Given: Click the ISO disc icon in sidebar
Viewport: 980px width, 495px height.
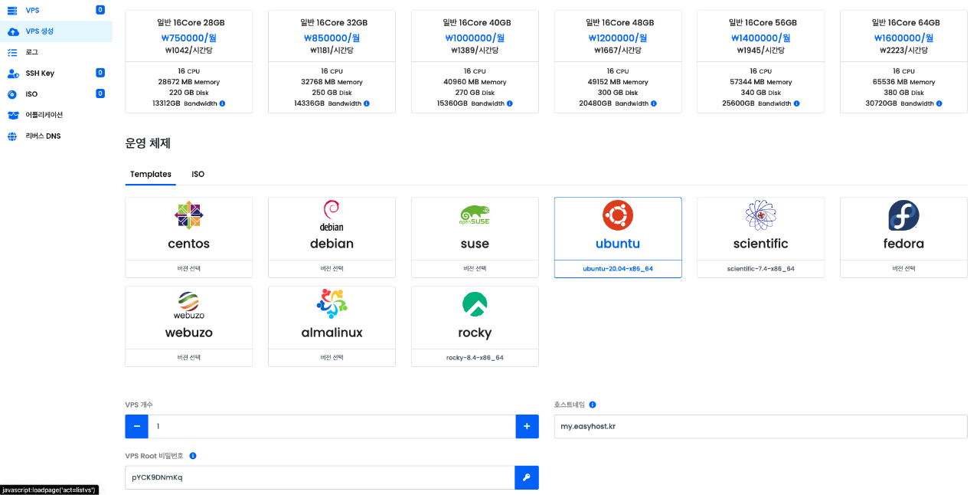Looking at the screenshot, I should 12,94.
